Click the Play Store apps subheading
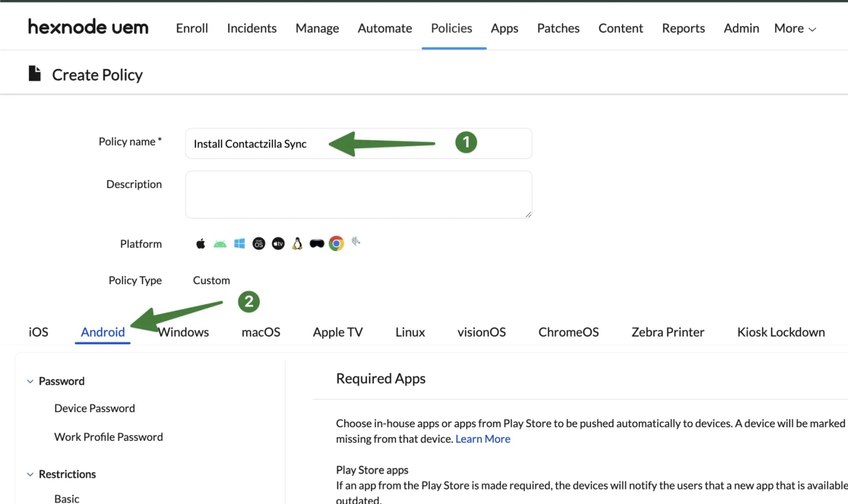Viewport: 848px width, 504px height. [372, 470]
